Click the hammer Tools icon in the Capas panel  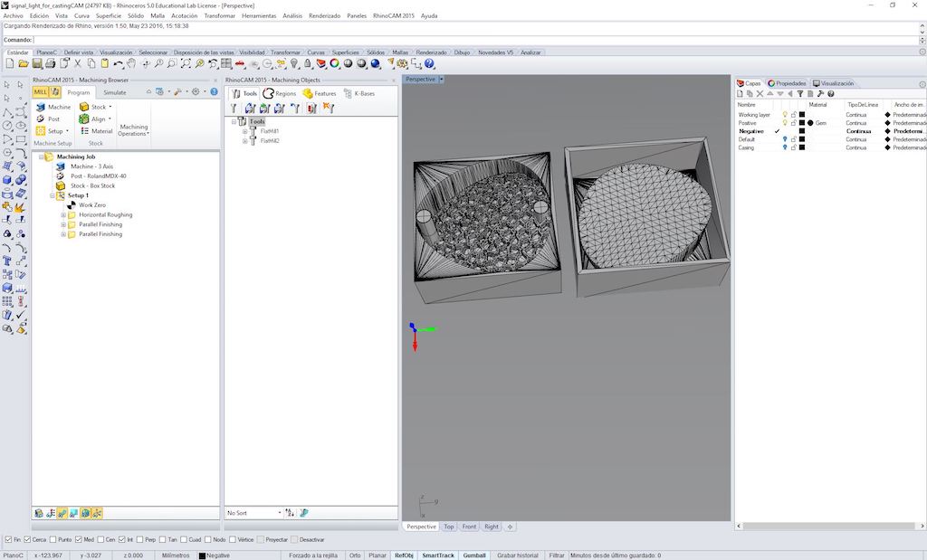coord(820,94)
